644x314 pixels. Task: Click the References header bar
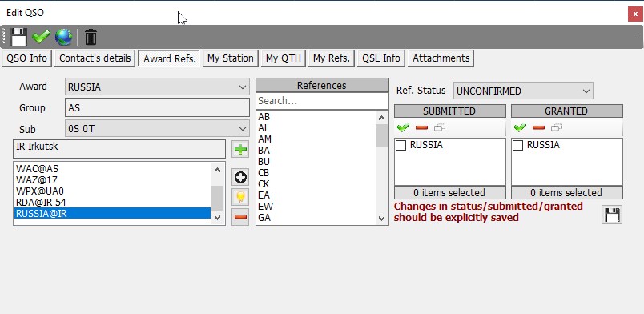tap(322, 86)
